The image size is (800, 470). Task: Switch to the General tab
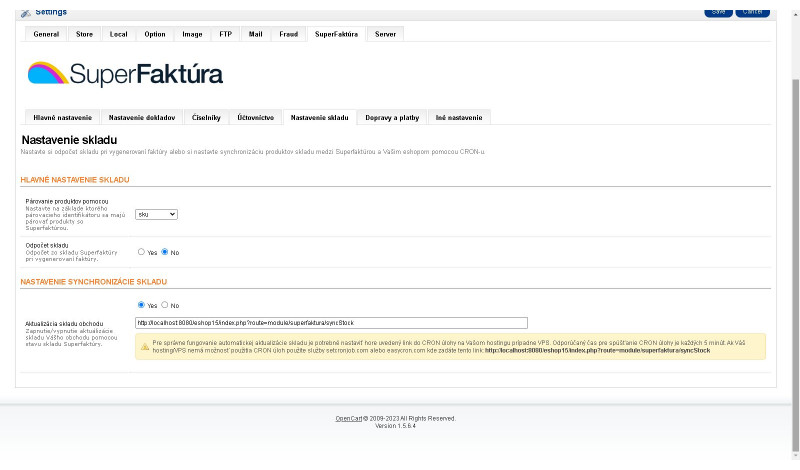point(46,34)
